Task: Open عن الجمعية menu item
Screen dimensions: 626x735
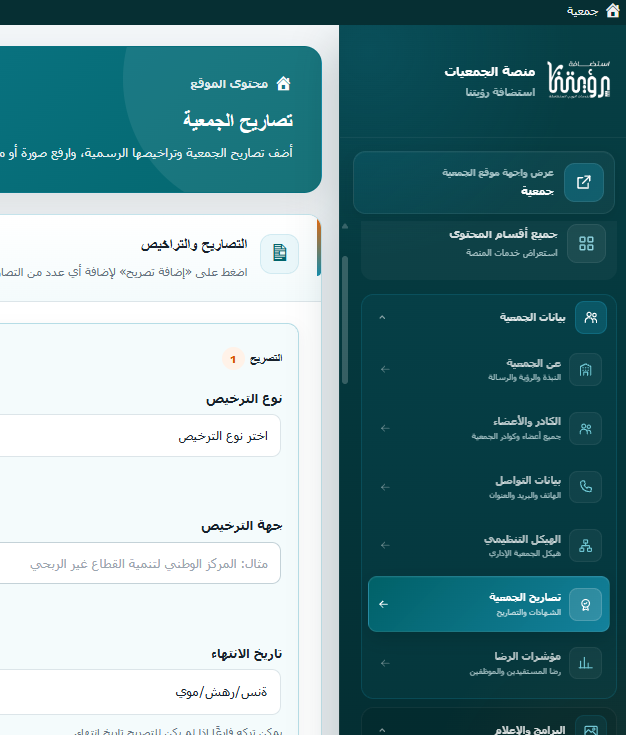Action: (x=489, y=370)
